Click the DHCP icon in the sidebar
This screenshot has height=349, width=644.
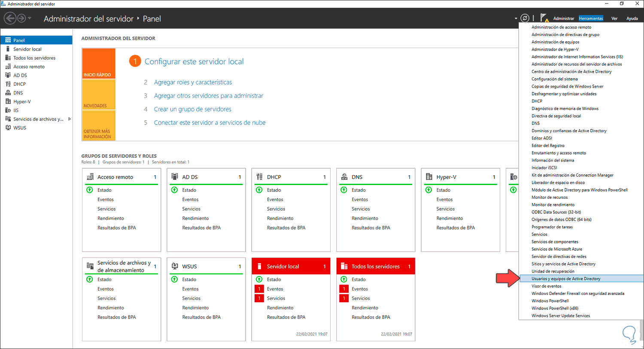coord(8,84)
